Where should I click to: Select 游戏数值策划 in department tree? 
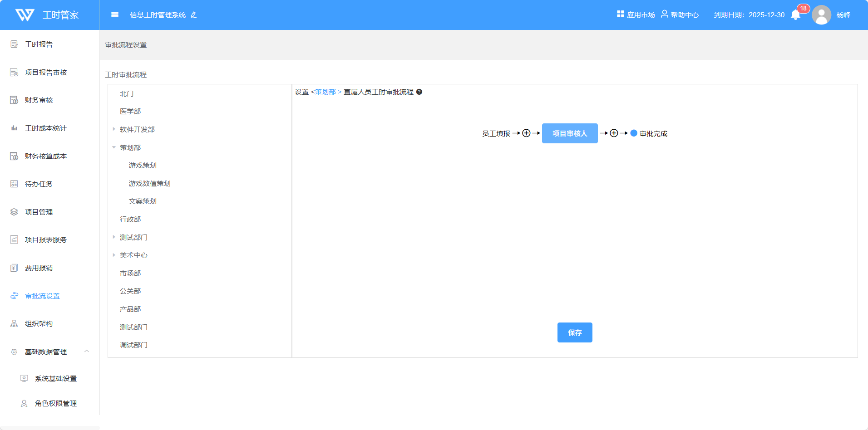tap(149, 184)
